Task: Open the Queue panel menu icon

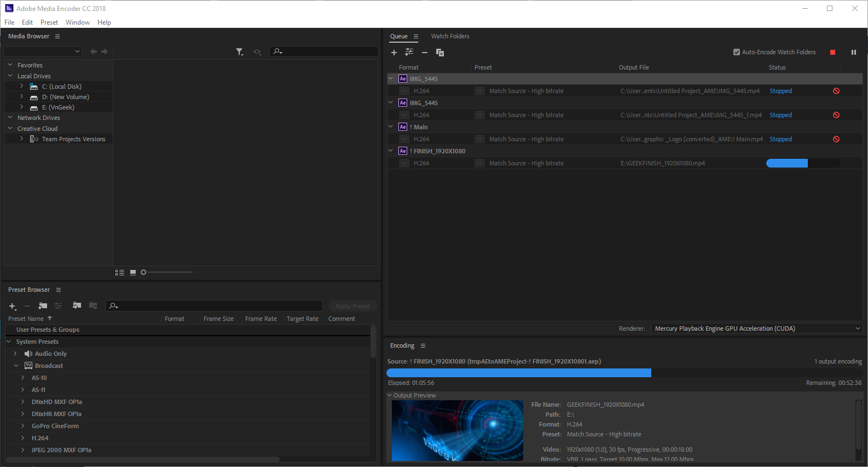Action: point(416,36)
